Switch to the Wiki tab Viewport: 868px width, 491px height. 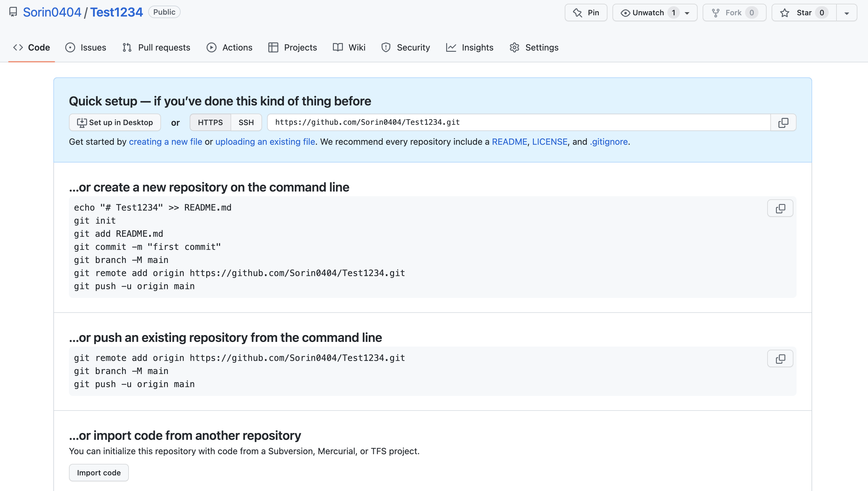pyautogui.click(x=349, y=47)
